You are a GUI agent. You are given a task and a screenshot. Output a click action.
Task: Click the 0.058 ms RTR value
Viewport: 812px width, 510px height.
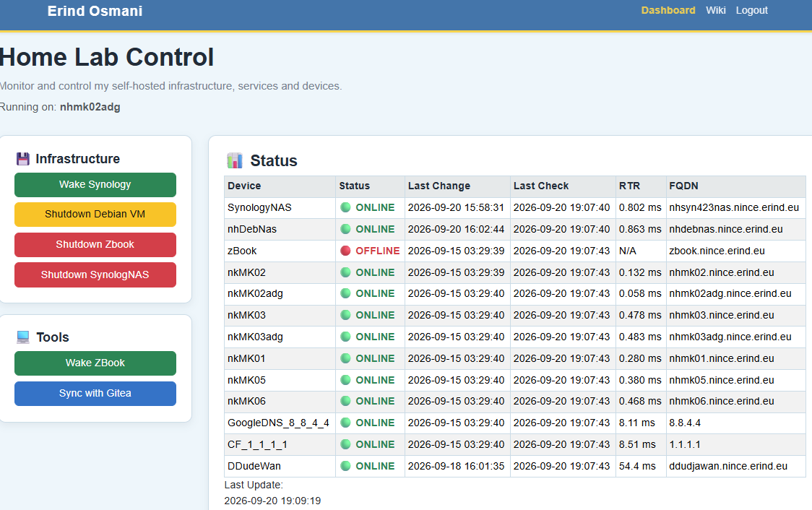[640, 293]
